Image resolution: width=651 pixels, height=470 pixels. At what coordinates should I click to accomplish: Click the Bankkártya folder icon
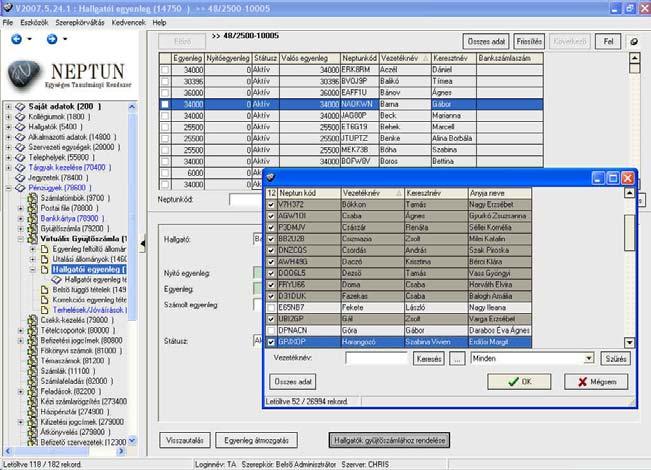click(x=32, y=219)
